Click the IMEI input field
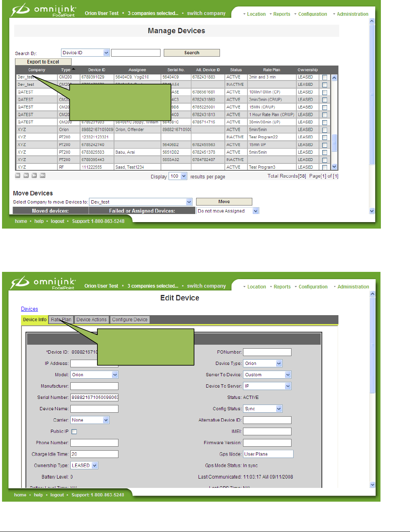Viewport: 410px width, 532px height. coord(267,431)
